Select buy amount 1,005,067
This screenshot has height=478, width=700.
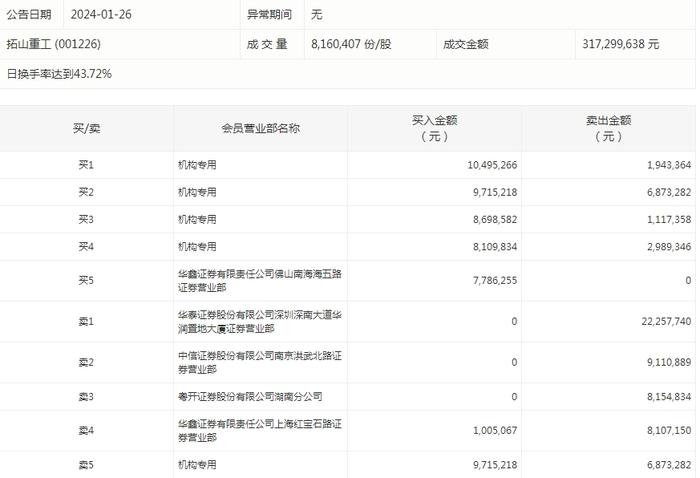[x=495, y=430]
